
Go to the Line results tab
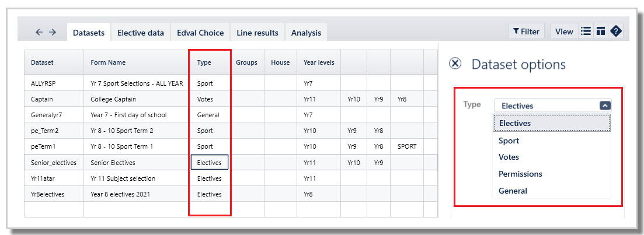coord(257,33)
